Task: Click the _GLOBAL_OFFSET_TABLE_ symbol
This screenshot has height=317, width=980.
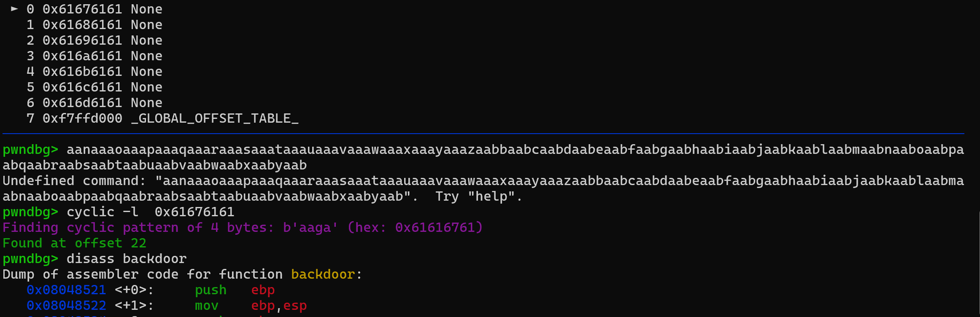Action: 215,118
